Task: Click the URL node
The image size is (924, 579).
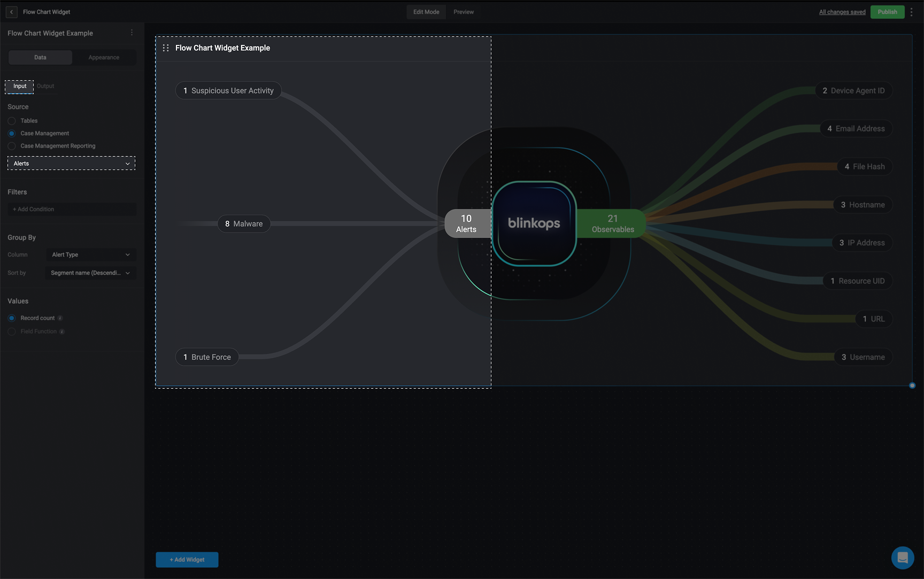Action: pos(874,319)
